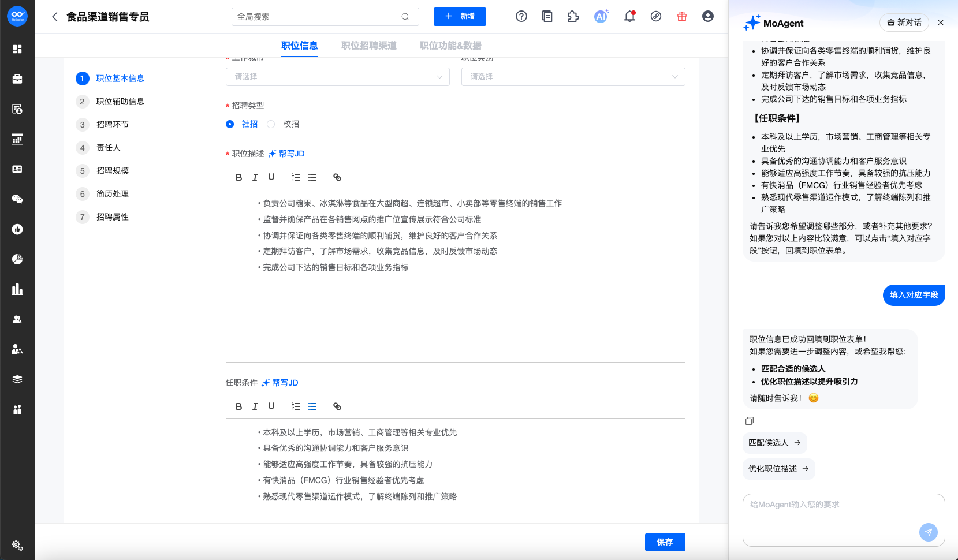Focus the 全局搜索 search field
Screen dimensions: 958x560
(x=325, y=17)
